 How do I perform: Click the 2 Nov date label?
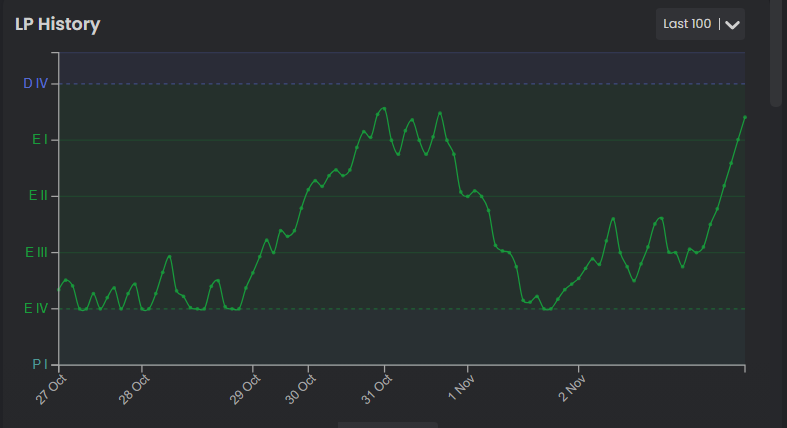pos(572,388)
